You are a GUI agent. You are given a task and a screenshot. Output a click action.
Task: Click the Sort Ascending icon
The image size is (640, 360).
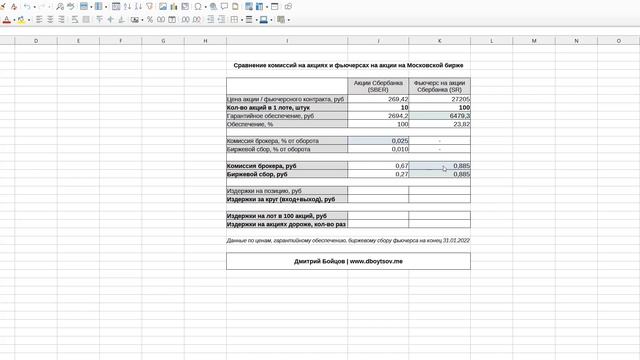pos(127,7)
